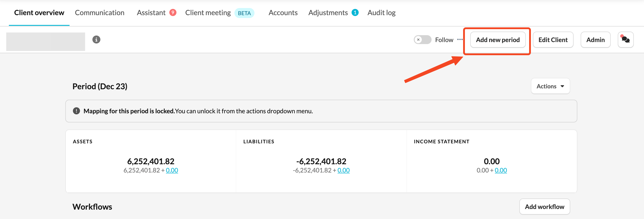Viewport: 644px width, 219px height.
Task: Go to the Audit log tab
Action: pyautogui.click(x=381, y=12)
